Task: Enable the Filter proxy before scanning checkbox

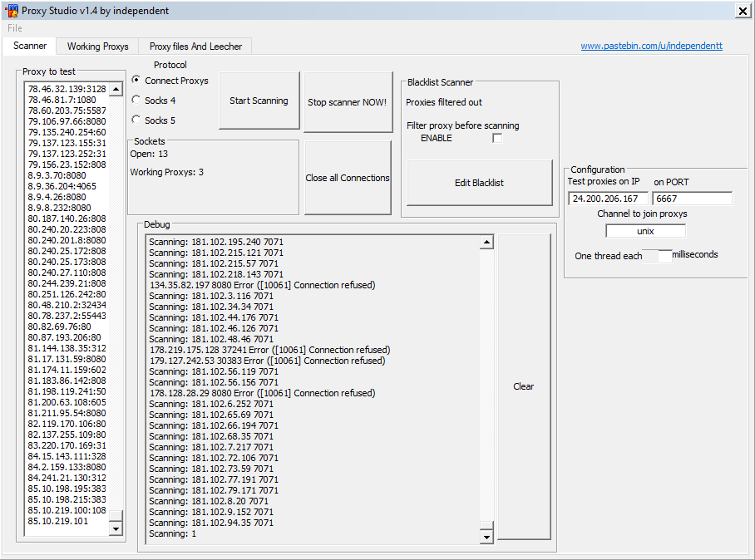Action: tap(497, 139)
